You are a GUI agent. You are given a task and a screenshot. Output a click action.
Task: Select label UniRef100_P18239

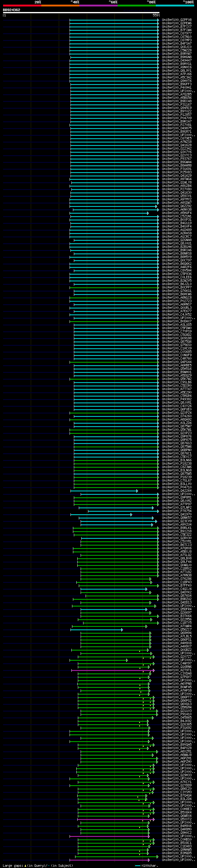click(177, 477)
